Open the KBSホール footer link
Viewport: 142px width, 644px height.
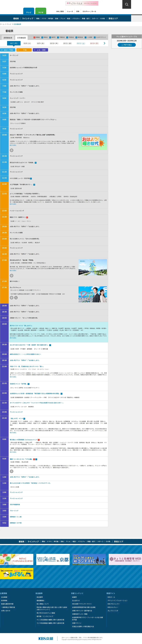pyautogui.click(x=111, y=597)
